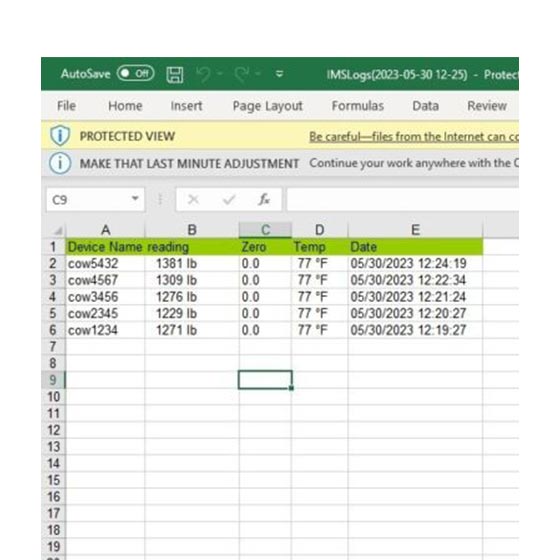
Task: Select column E header
Action: click(x=415, y=230)
